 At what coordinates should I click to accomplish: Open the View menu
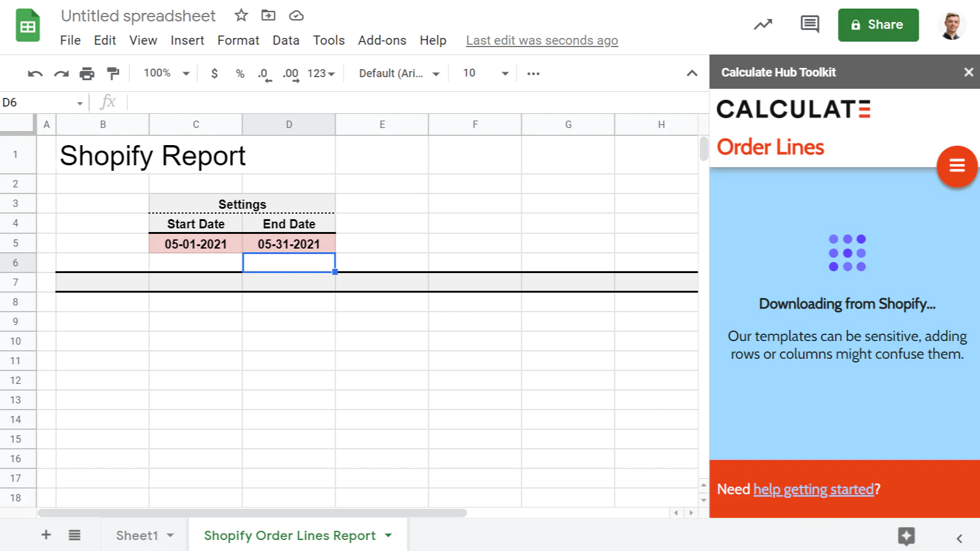143,40
